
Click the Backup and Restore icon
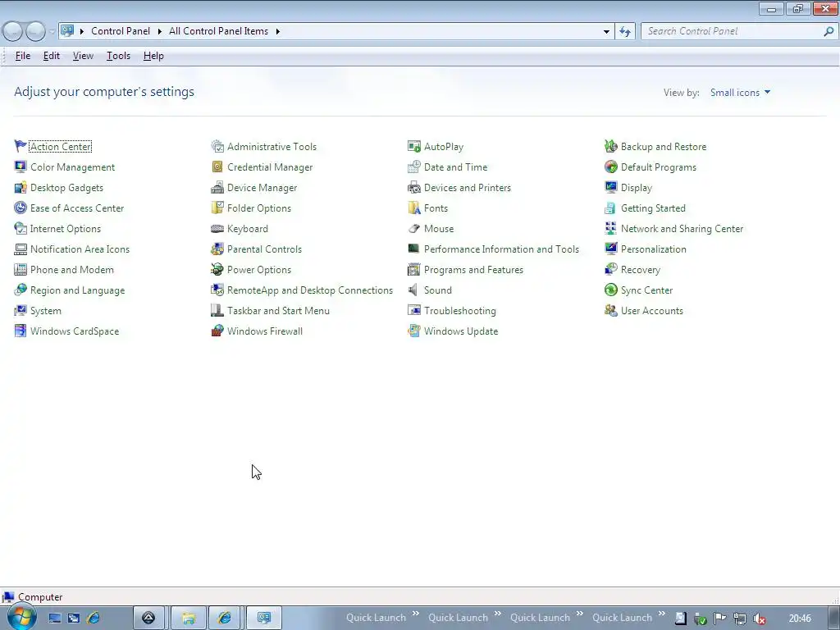point(610,146)
